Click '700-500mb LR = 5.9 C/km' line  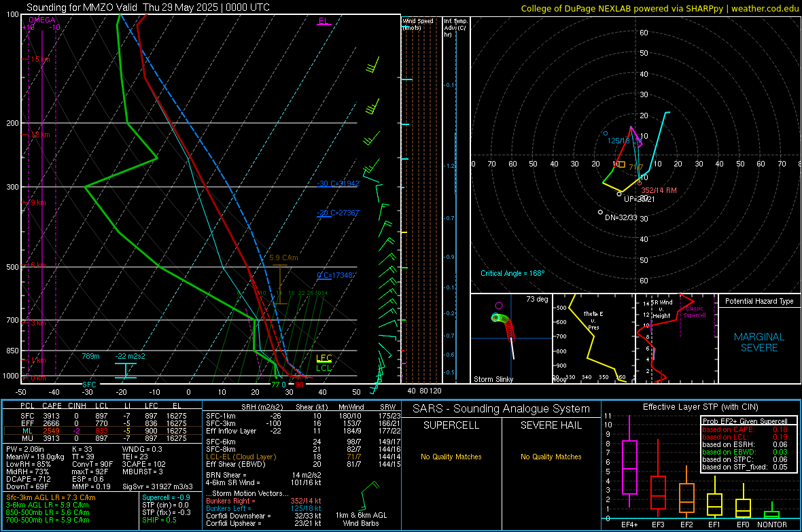[x=48, y=520]
